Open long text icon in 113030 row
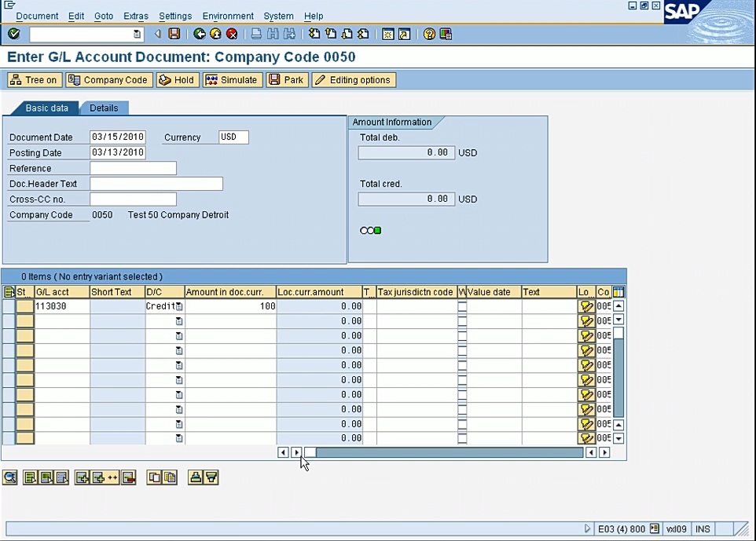 (x=586, y=306)
